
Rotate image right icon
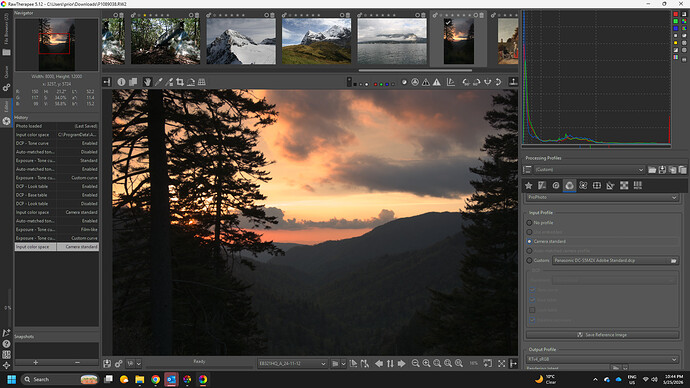click(x=477, y=82)
